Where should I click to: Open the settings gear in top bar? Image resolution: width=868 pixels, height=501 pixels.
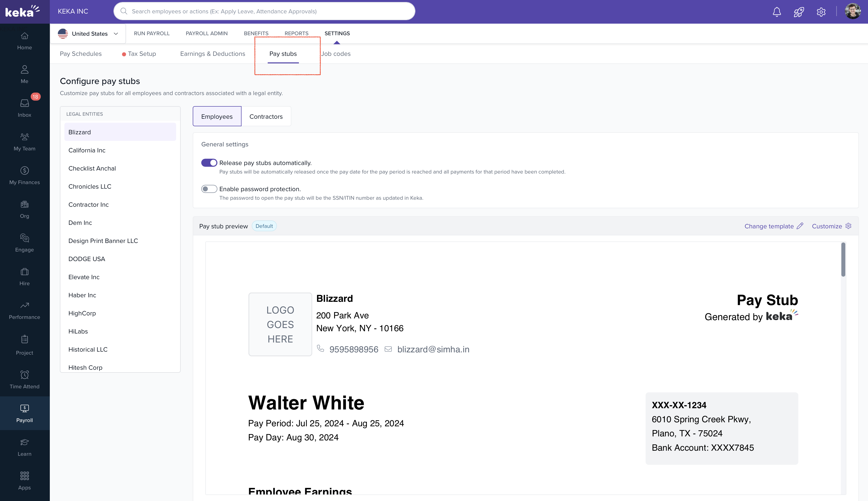point(821,12)
